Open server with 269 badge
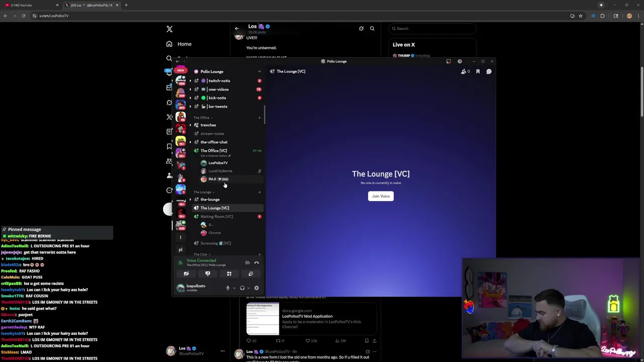The width and height of the screenshot is (644, 362). 181,93
